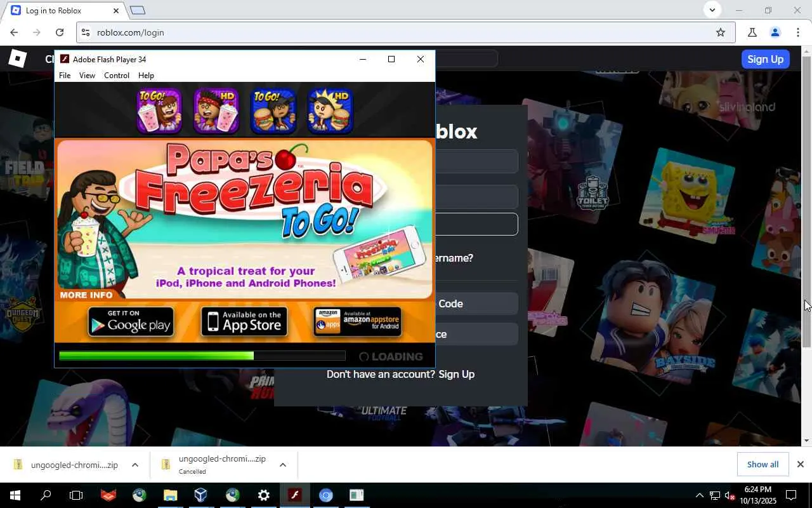Screen dimensions: 812x508
Task: Open the Windows notification center
Action: coord(791,495)
